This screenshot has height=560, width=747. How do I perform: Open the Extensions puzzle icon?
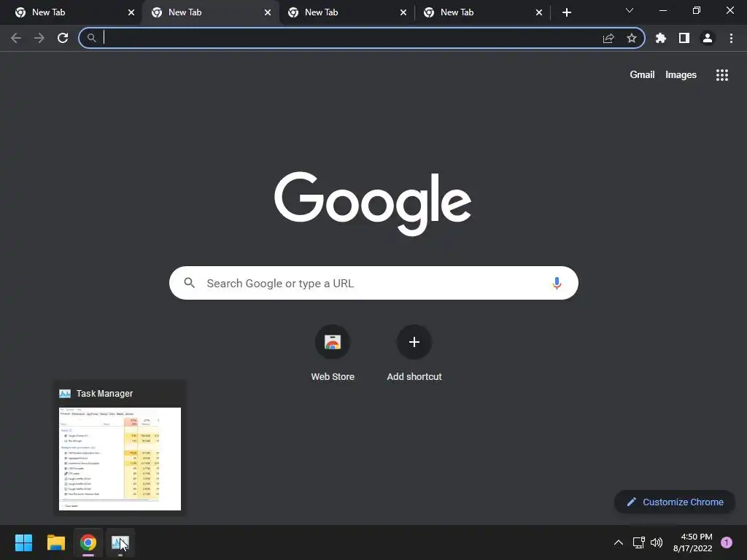click(x=661, y=38)
